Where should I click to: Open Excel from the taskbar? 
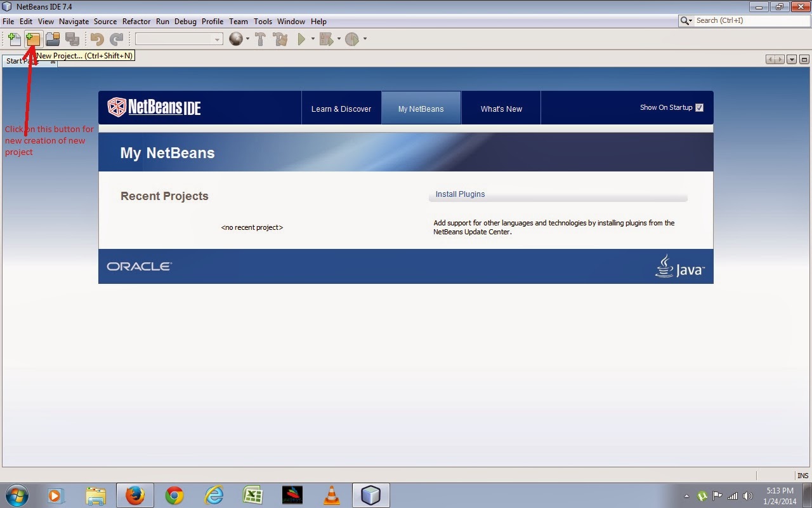pos(254,495)
